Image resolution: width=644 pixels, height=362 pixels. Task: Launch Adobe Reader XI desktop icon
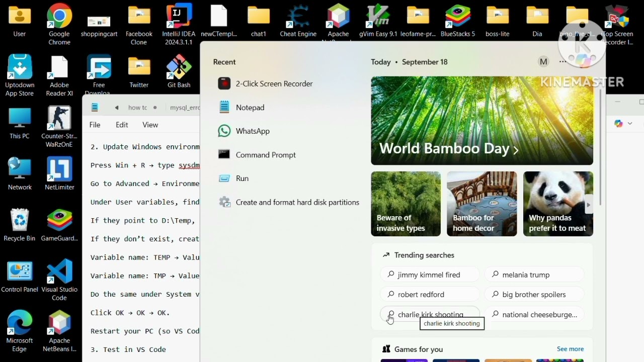click(59, 75)
